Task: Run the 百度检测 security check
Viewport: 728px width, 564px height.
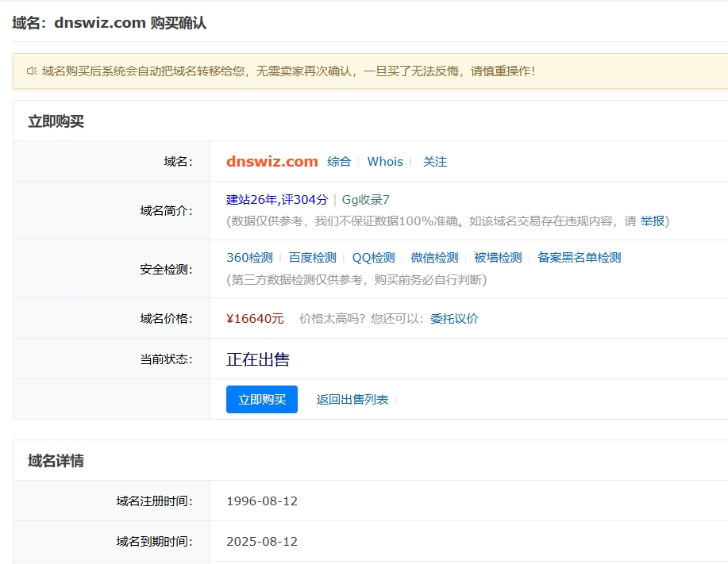Action: tap(312, 258)
